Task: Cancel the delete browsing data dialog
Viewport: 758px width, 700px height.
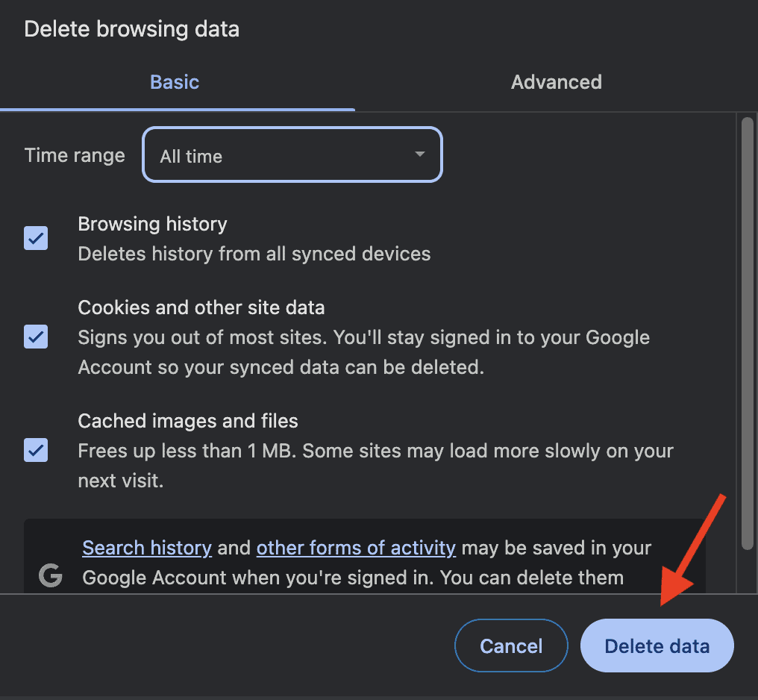Action: pyautogui.click(x=511, y=646)
